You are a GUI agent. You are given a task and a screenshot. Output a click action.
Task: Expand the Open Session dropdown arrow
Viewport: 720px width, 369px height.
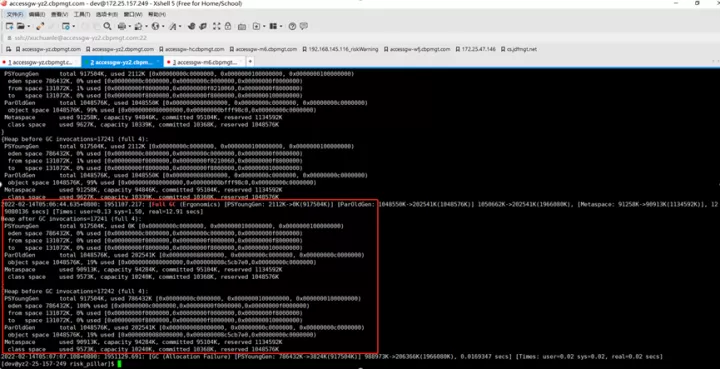click(x=28, y=27)
